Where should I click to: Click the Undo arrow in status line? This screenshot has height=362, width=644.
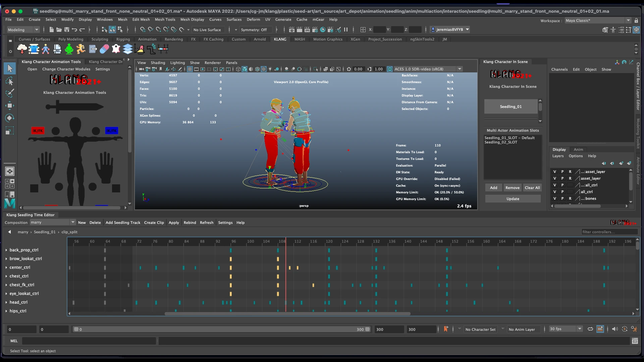tap(74, 30)
